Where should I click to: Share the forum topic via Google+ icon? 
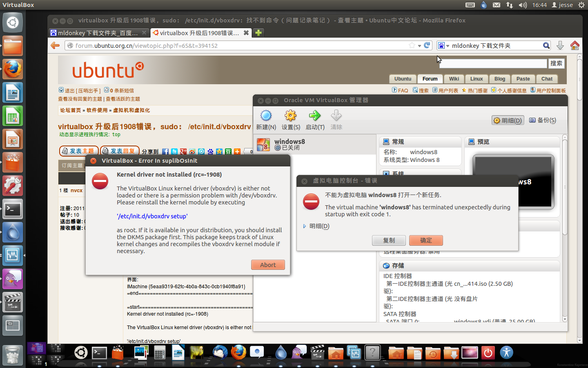point(183,152)
